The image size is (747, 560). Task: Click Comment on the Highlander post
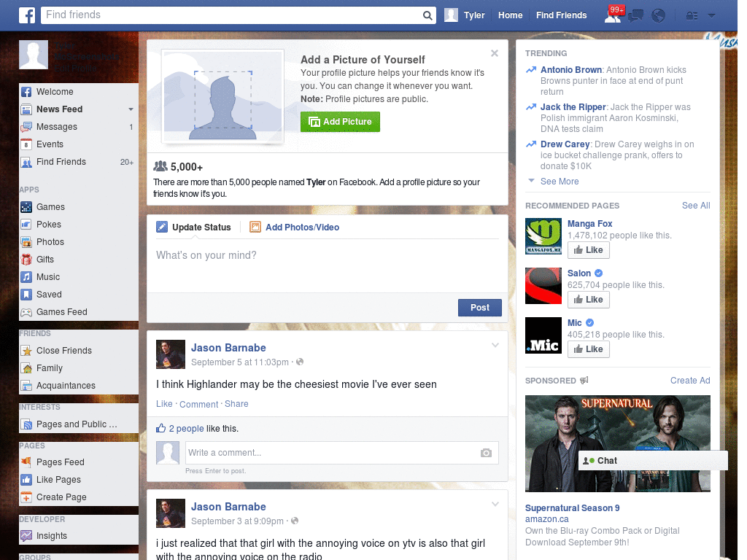(x=198, y=404)
